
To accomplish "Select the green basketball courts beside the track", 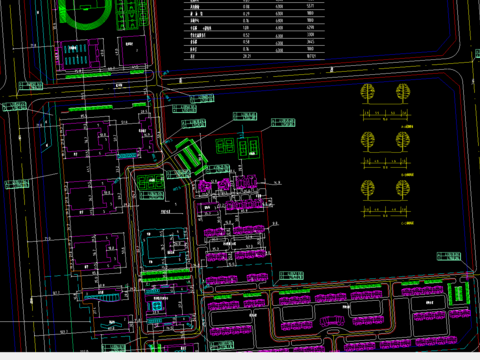I will pos(131,15).
